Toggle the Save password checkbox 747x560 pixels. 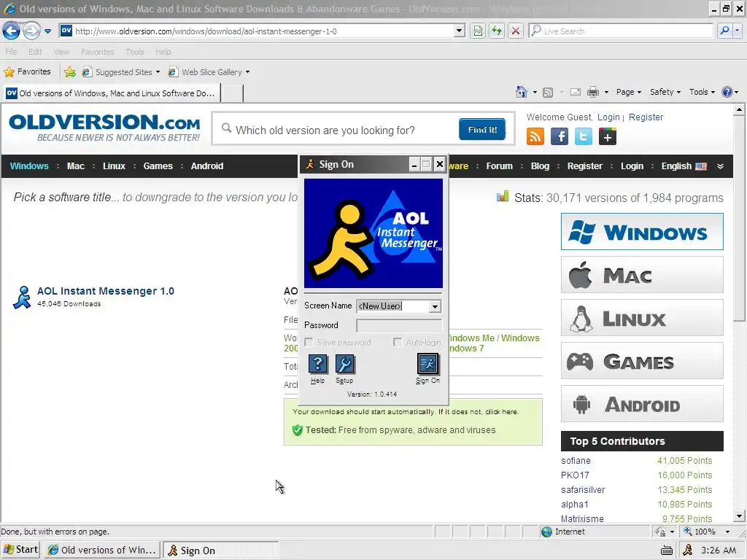309,343
